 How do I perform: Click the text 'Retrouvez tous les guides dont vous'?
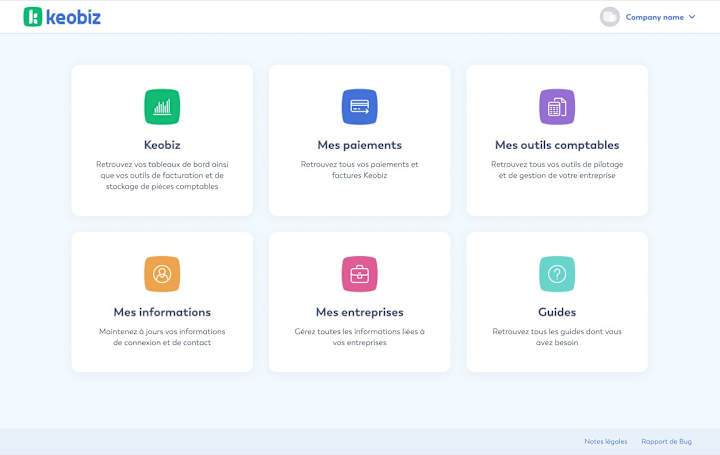pyautogui.click(x=557, y=331)
